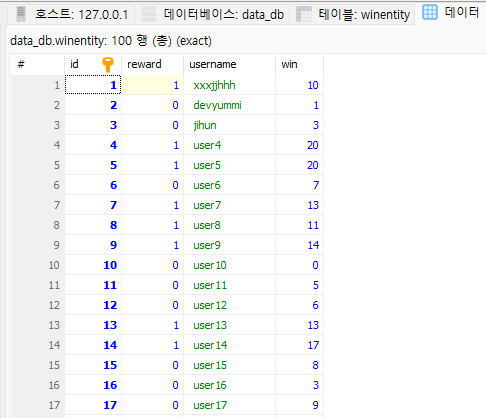Image resolution: width=486 pixels, height=418 pixels.
Task: Sort by the id column header
Action: pos(93,64)
